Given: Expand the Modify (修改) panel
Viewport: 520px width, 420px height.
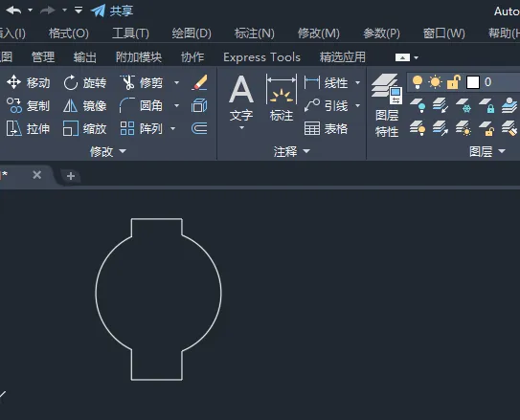Looking at the screenshot, I should click(x=108, y=151).
